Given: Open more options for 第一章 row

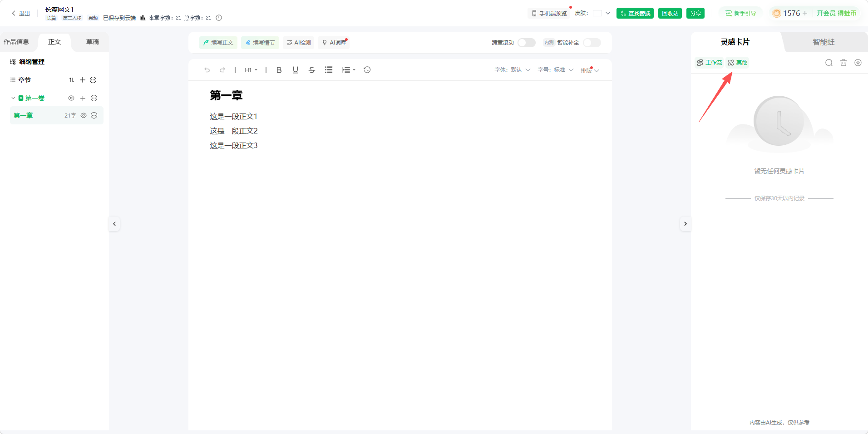Looking at the screenshot, I should coord(94,115).
